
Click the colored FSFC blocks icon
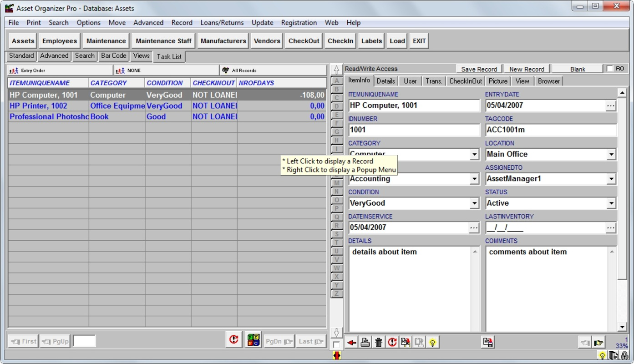tap(253, 340)
